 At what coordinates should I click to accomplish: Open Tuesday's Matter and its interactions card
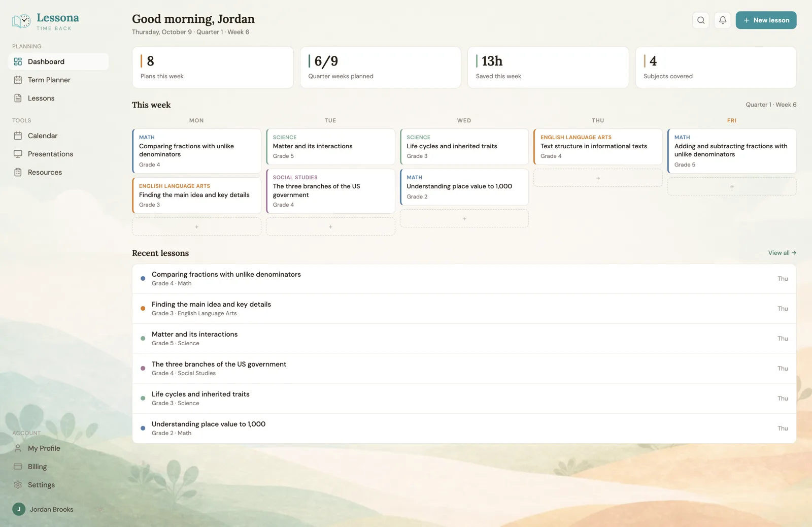330,146
